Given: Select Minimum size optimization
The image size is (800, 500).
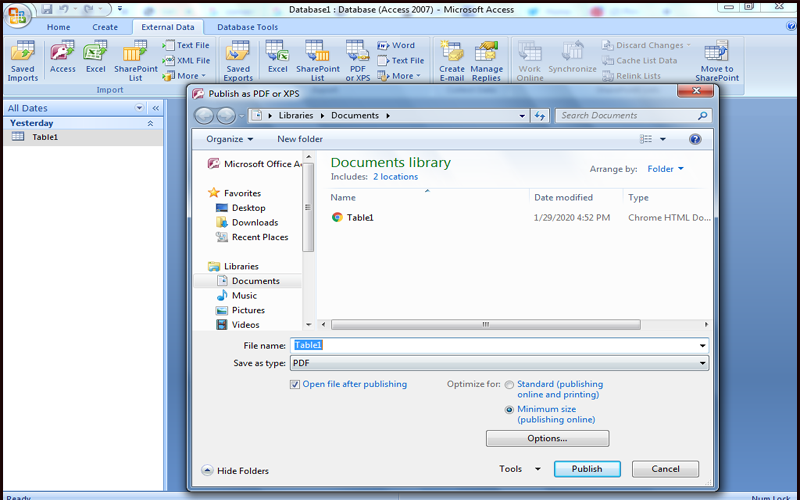Looking at the screenshot, I should [509, 410].
